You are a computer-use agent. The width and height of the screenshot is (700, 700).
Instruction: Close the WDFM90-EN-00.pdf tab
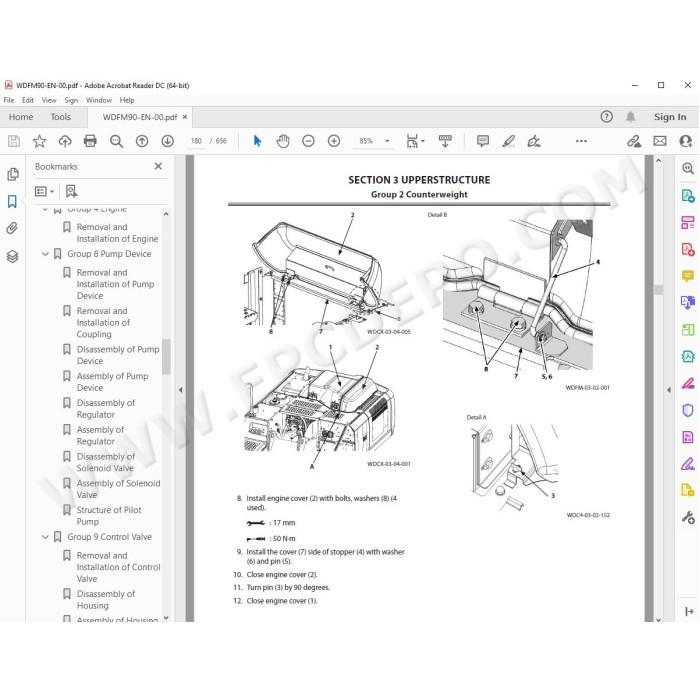point(185,117)
